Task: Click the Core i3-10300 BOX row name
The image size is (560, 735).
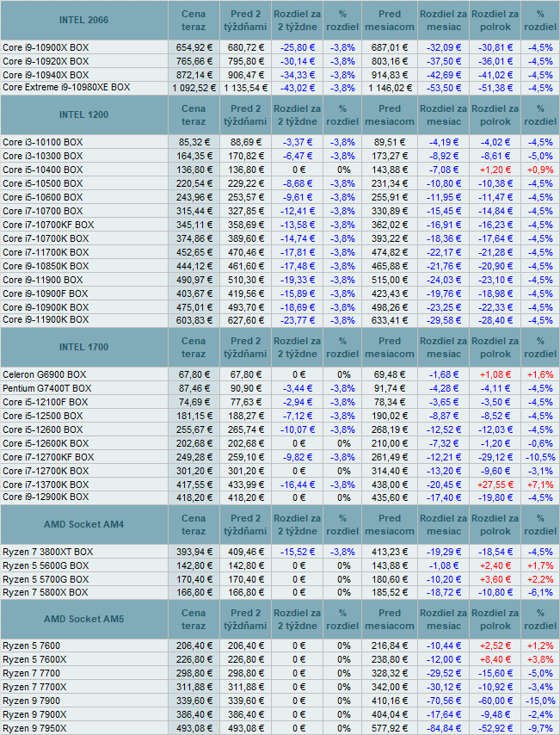Action: [43, 156]
